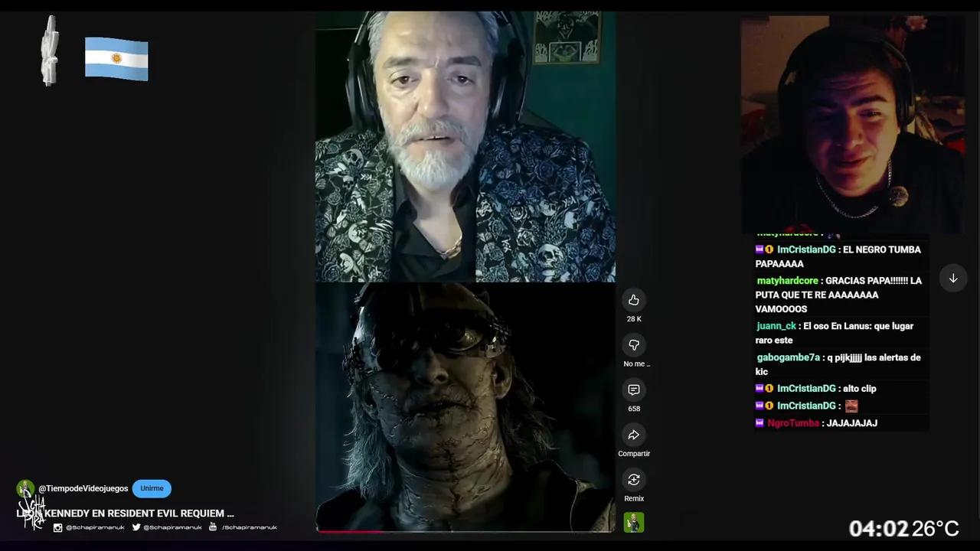Image resolution: width=980 pixels, height=551 pixels.
Task: Click the 04:02 clock overlay
Action: 878,529
